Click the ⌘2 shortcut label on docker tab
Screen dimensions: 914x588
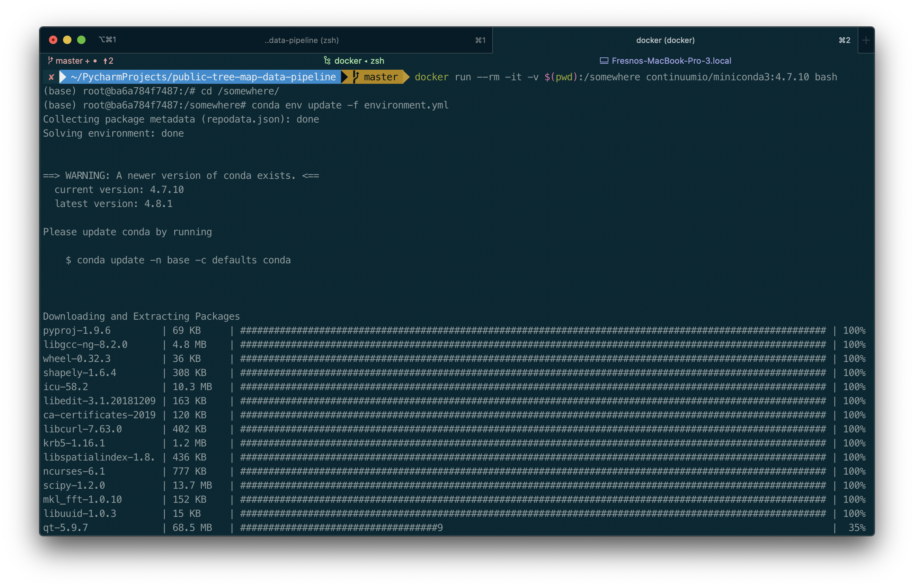(x=845, y=40)
